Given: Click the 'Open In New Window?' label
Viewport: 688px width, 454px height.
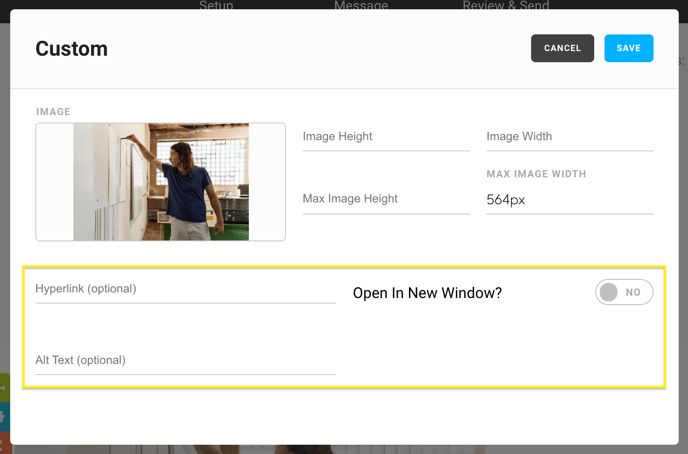Looking at the screenshot, I should 427,293.
